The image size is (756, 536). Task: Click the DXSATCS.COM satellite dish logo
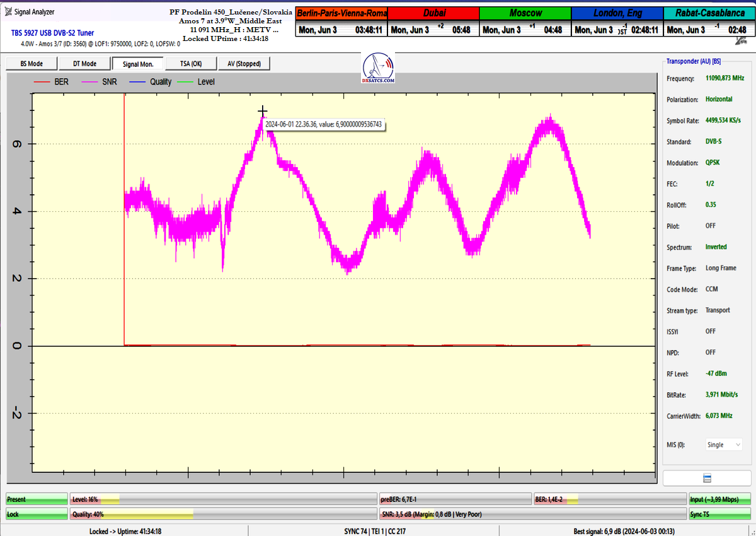[379, 68]
